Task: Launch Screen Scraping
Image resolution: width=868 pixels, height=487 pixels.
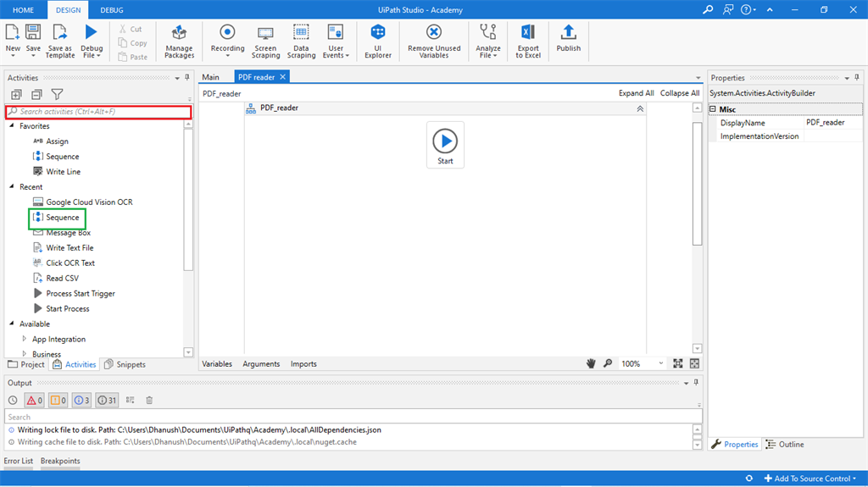Action: click(265, 41)
